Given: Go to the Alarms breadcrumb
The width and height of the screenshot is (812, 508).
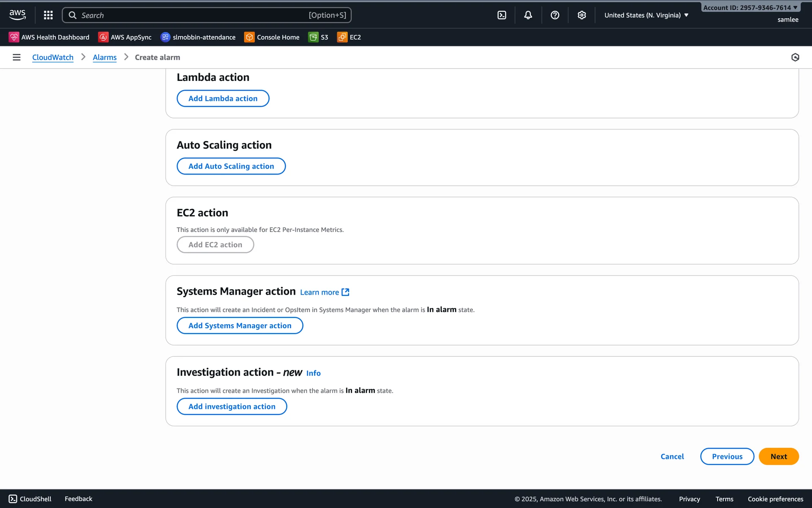Looking at the screenshot, I should click(104, 57).
